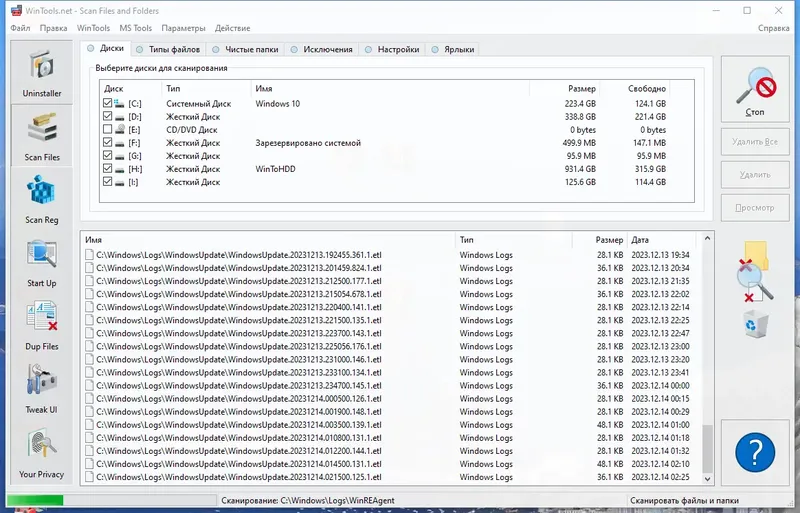Uncheck the H: WinToHDD drive checkbox
800x513 pixels.
coord(107,168)
